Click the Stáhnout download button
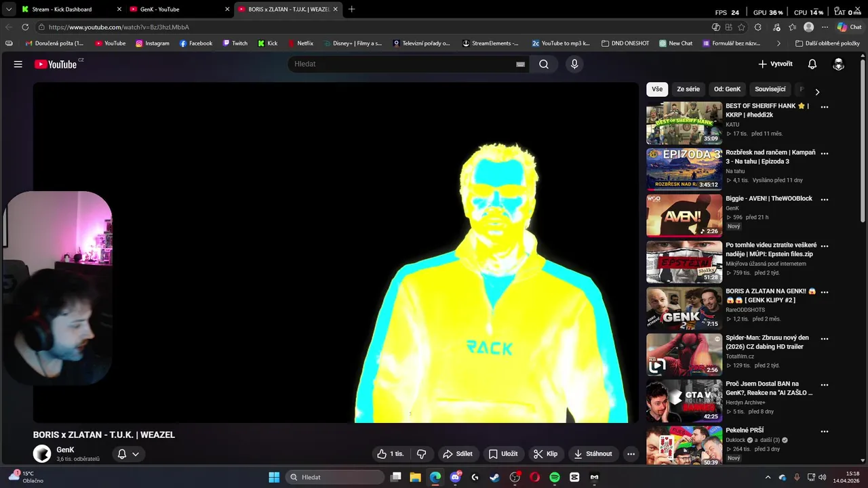This screenshot has height=488, width=868. pyautogui.click(x=593, y=454)
